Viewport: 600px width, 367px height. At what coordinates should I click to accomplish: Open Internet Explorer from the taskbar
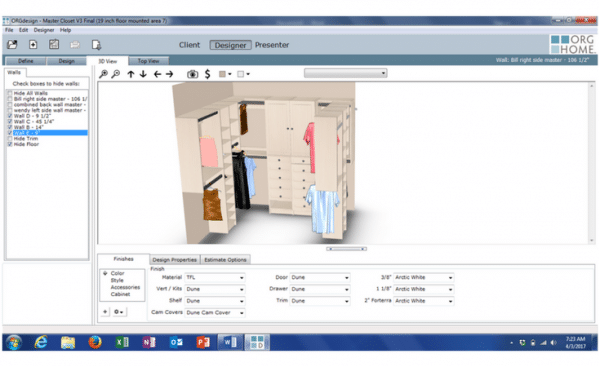(x=41, y=342)
